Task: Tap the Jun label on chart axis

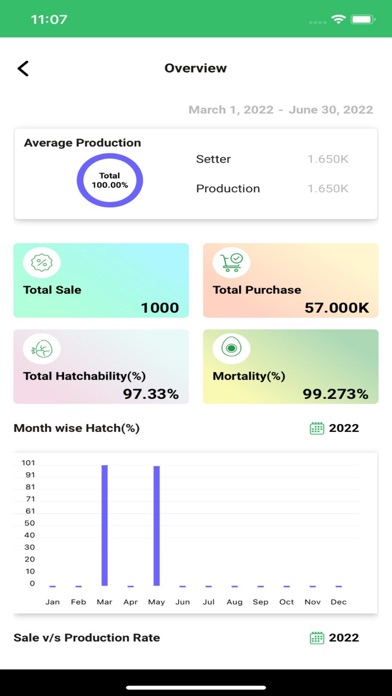Action: coord(182,602)
